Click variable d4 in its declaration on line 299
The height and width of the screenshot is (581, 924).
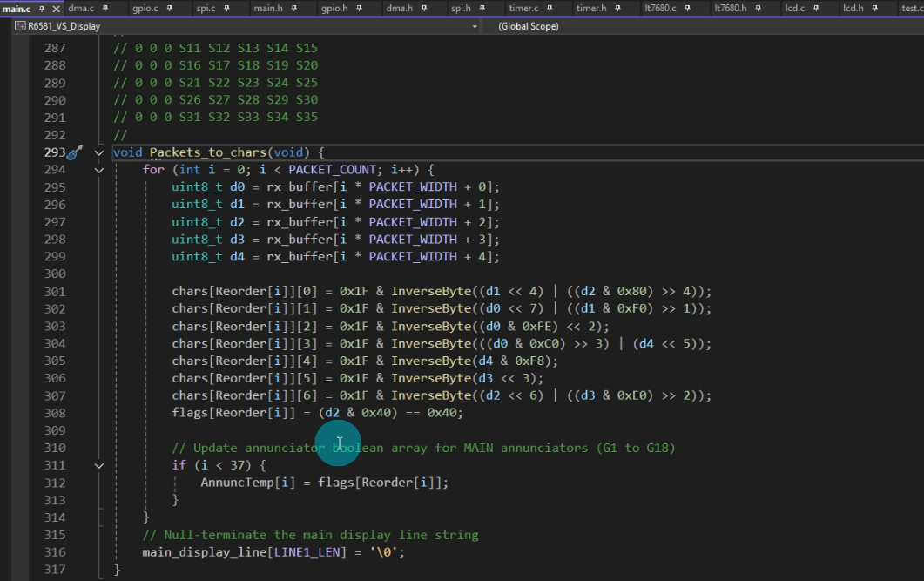[237, 256]
